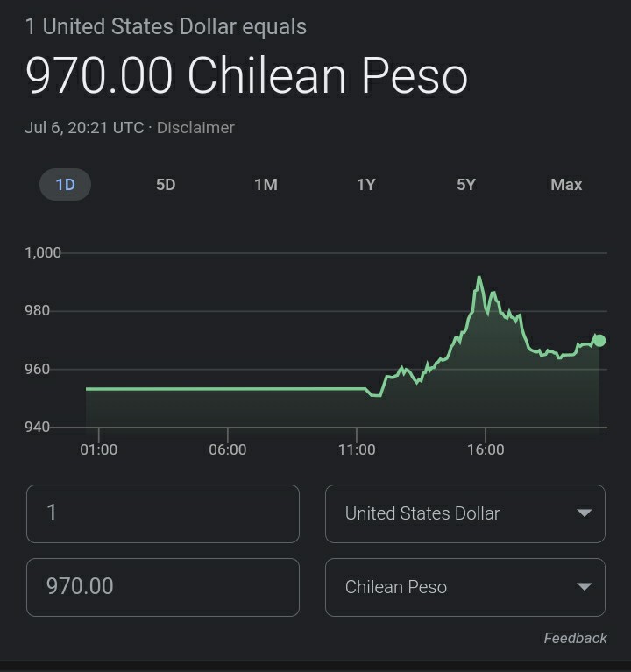Click the 16:00 time axis label
631x672 pixels.
[486, 449]
